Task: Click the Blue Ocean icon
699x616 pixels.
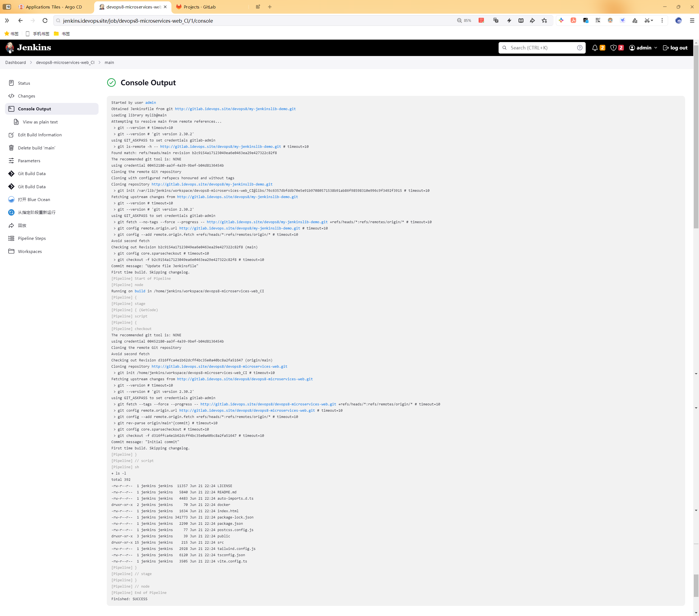Action: click(11, 199)
